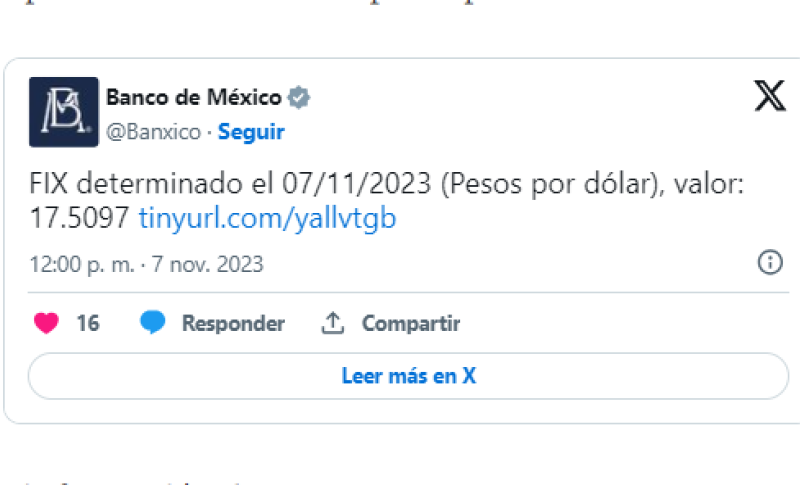Viewport: 800px width, 485px height.
Task: Open the tinyurl.com/yallvtgb link
Action: click(267, 218)
